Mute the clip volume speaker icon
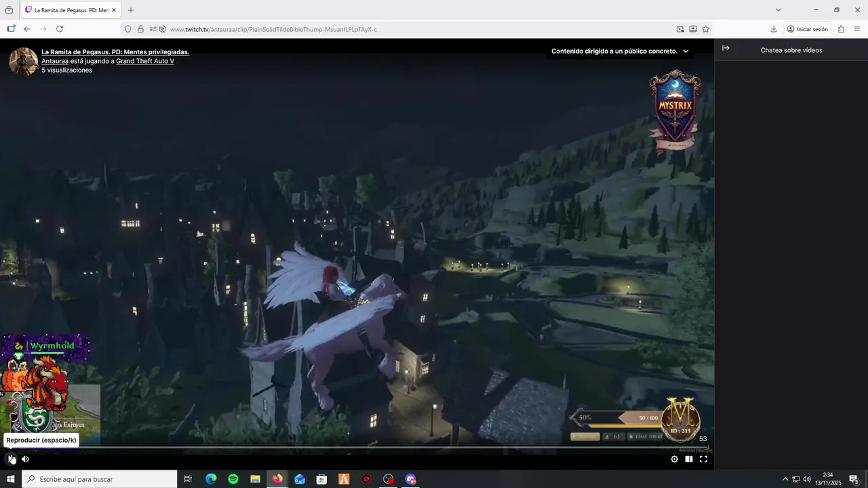 25,459
